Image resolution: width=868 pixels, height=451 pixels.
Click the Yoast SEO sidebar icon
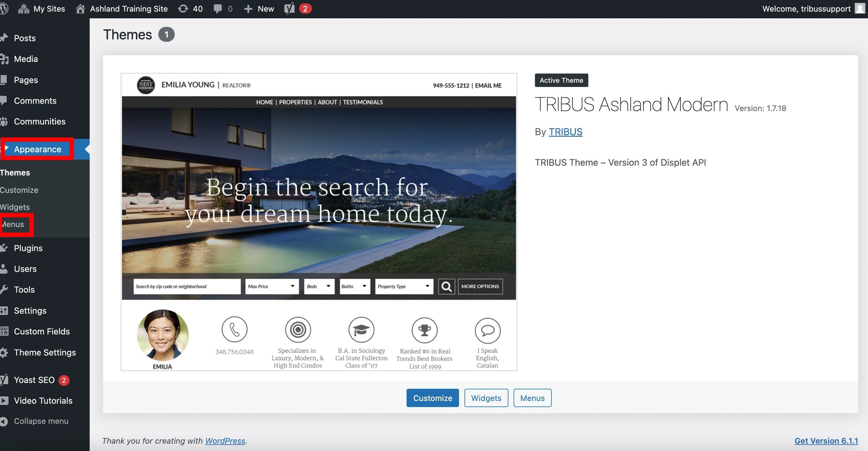[x=4, y=380]
